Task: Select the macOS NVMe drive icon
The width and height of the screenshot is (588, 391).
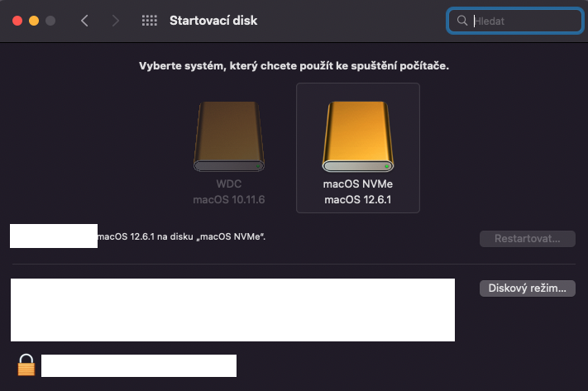Action: pos(357,137)
